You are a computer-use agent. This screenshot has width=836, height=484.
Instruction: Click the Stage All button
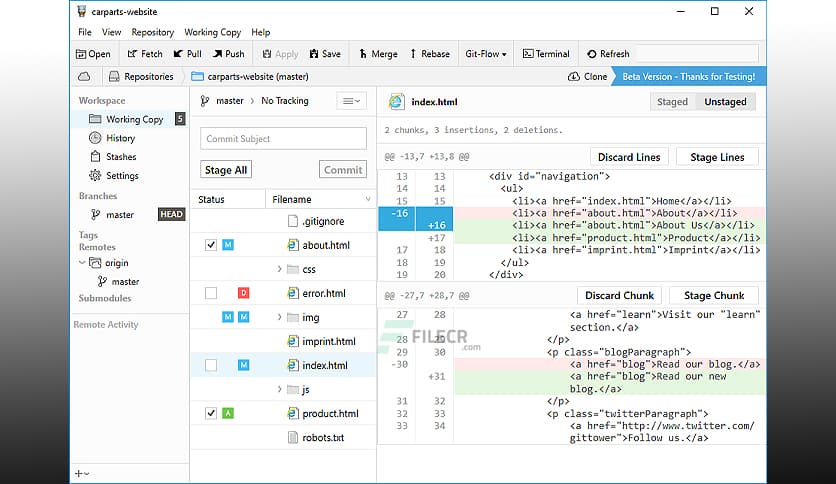pyautogui.click(x=226, y=170)
